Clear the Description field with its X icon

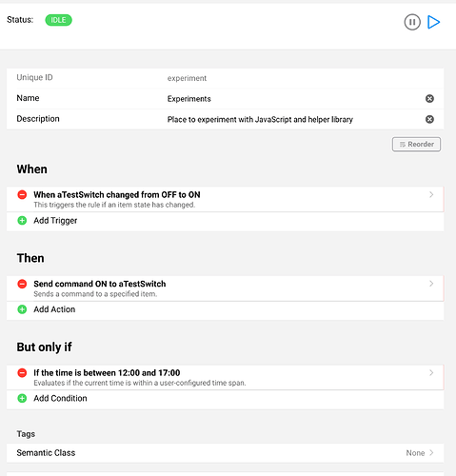[x=429, y=119]
